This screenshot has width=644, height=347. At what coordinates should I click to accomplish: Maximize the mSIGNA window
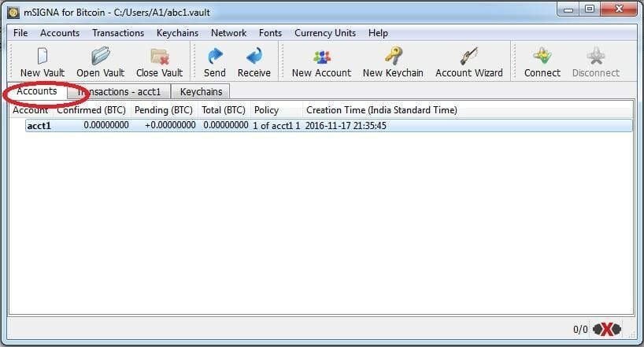point(590,9)
